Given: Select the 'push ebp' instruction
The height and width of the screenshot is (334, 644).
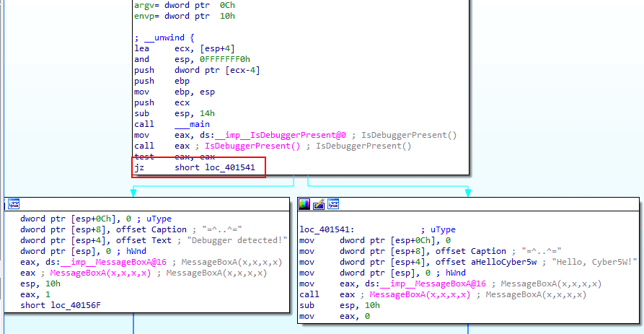Looking at the screenshot, I should [162, 81].
